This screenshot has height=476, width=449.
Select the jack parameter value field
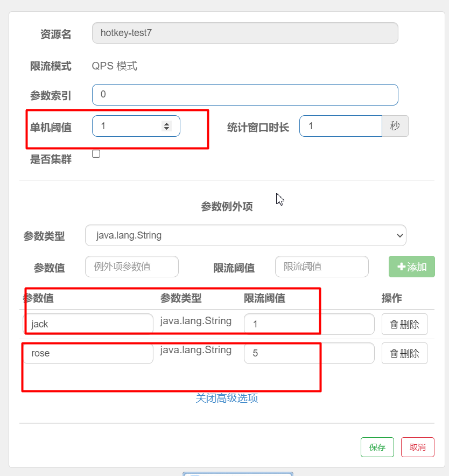pyautogui.click(x=88, y=324)
